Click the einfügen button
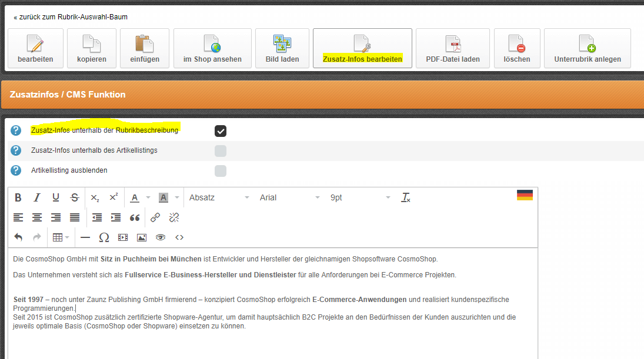The height and width of the screenshot is (359, 644). pyautogui.click(x=145, y=48)
